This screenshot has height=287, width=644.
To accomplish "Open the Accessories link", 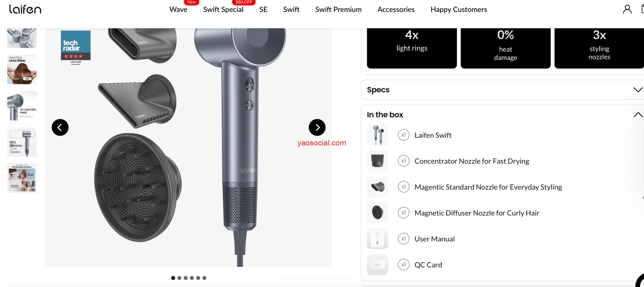I will coord(396,9).
